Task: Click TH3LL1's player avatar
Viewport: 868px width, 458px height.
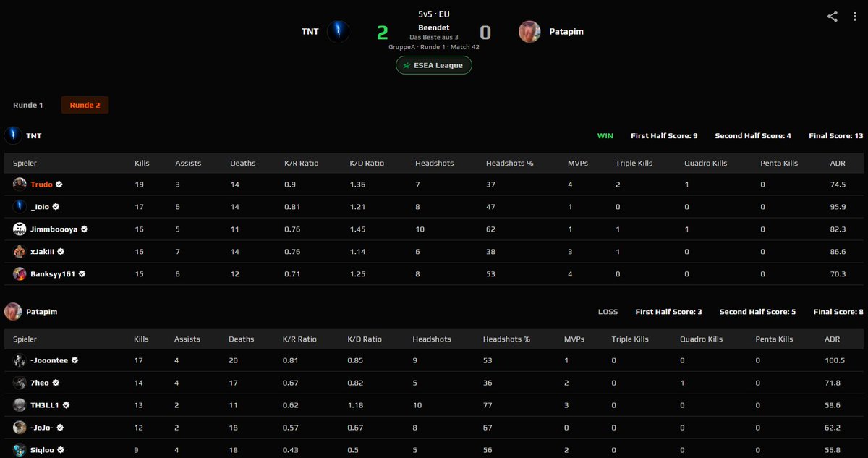Action: pos(20,405)
